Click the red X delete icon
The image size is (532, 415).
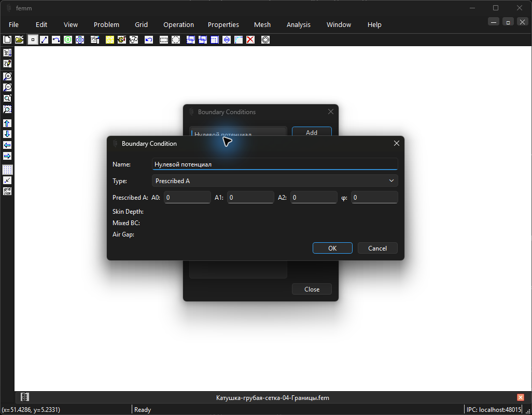tap(250, 40)
